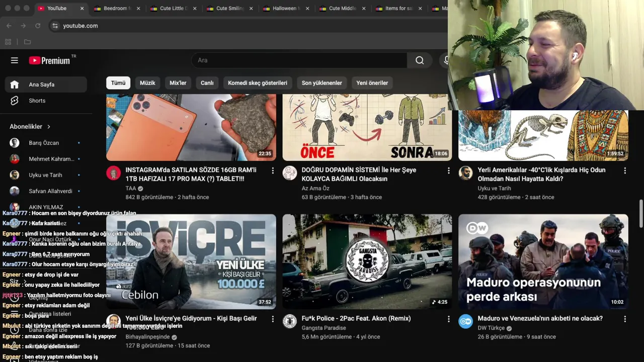Play the orange phone tablet thumbnail
Viewport: 644px width, 362px height.
click(x=191, y=128)
